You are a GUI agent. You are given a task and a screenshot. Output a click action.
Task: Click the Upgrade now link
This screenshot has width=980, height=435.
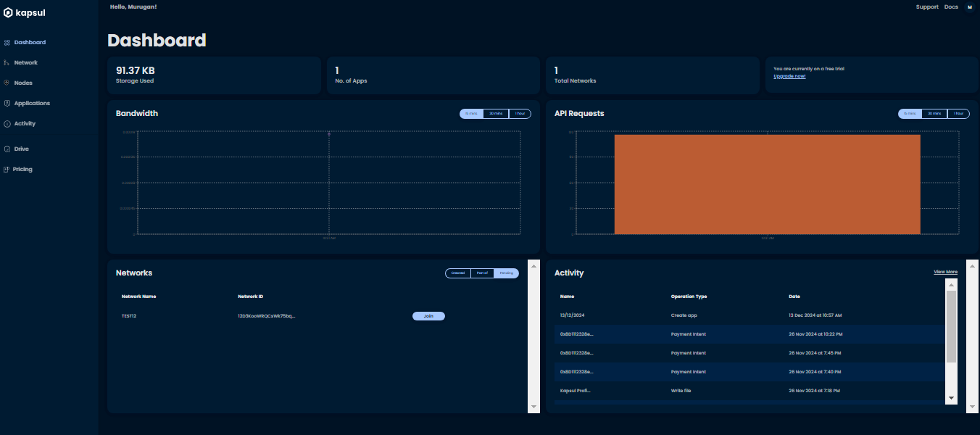point(790,75)
